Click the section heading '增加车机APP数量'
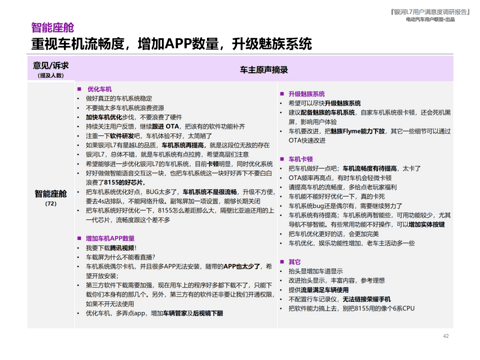 pos(110,239)
